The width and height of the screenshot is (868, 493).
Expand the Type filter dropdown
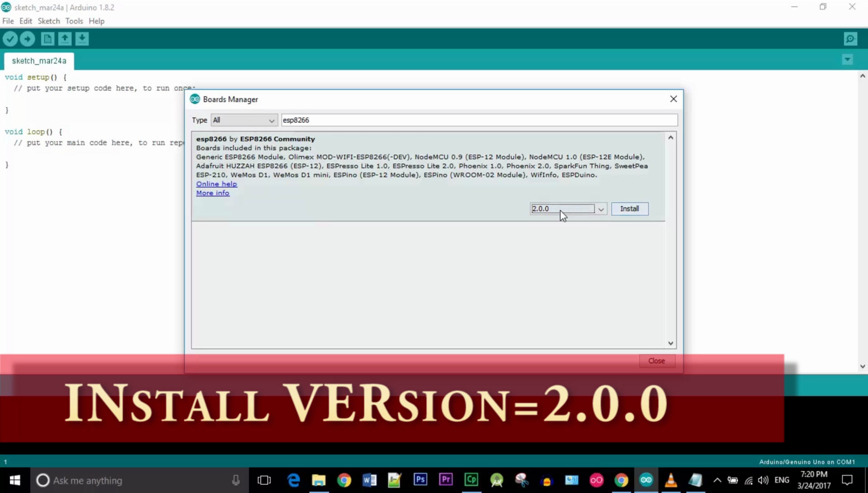tap(244, 120)
